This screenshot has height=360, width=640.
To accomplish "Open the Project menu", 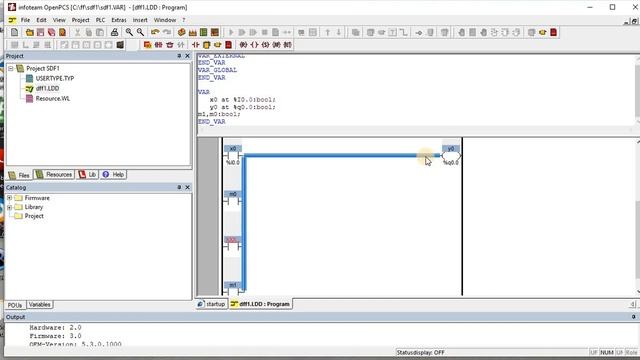I will [x=80, y=20].
